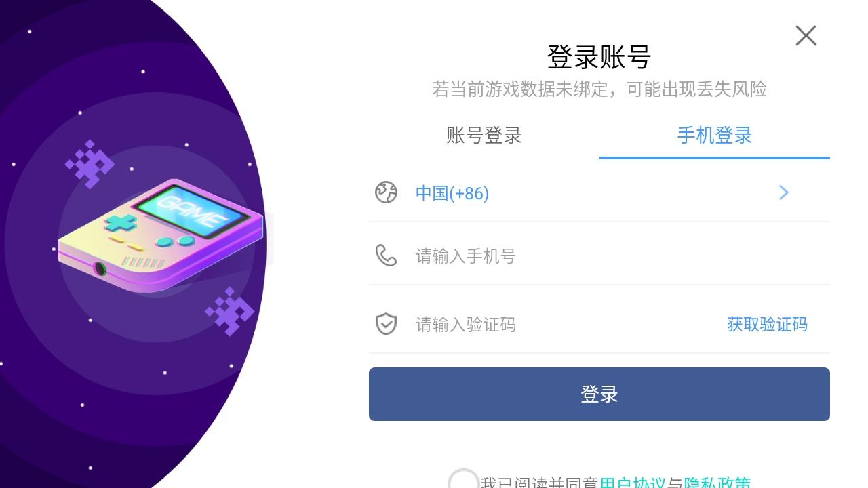Tap 获取验证码 to request a code

tap(767, 324)
